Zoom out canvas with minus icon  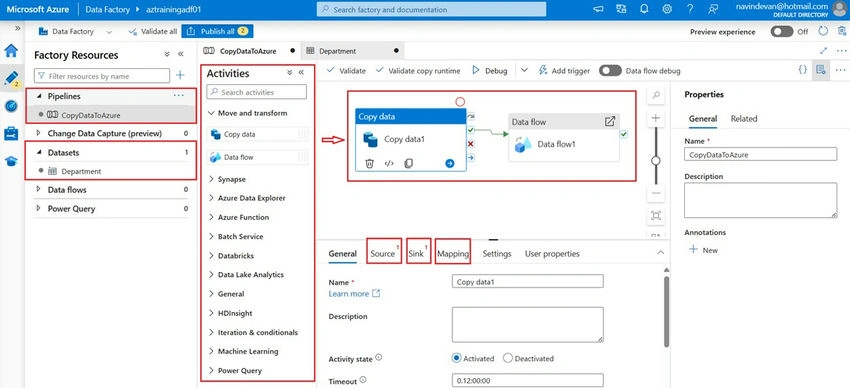click(656, 193)
